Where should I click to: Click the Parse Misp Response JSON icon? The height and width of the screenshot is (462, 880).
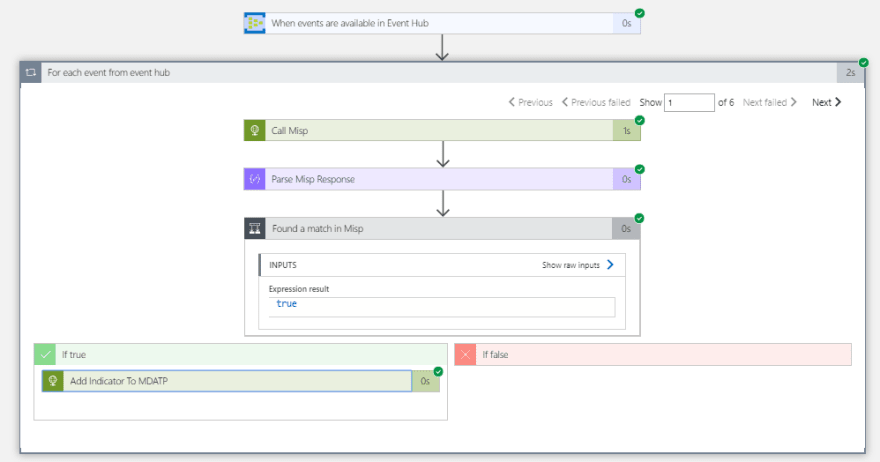[254, 179]
